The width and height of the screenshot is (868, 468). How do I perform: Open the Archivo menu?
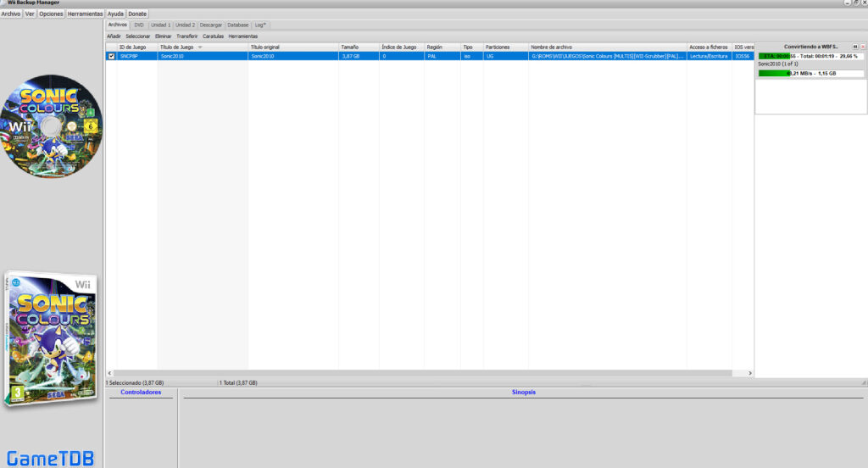(10, 14)
